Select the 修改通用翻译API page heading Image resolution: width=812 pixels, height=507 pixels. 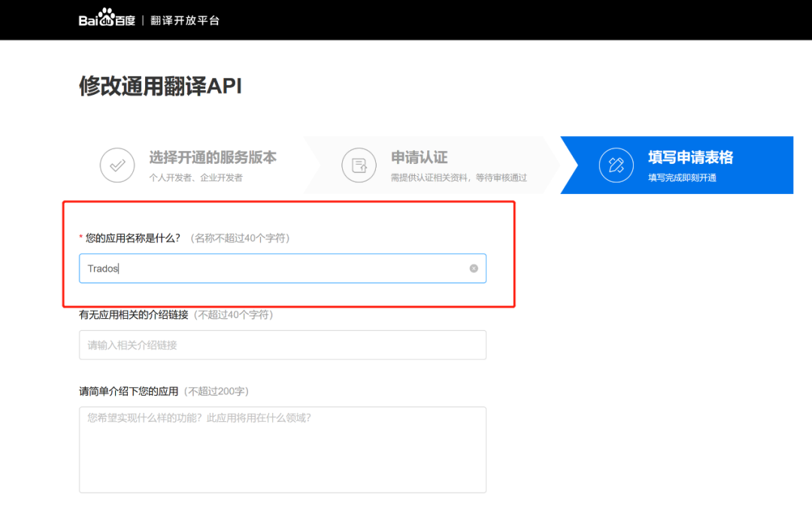tap(160, 86)
